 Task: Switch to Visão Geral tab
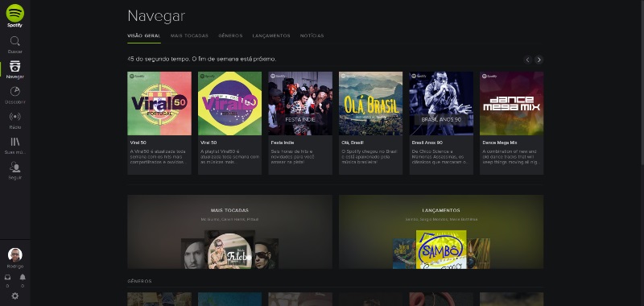tap(144, 35)
